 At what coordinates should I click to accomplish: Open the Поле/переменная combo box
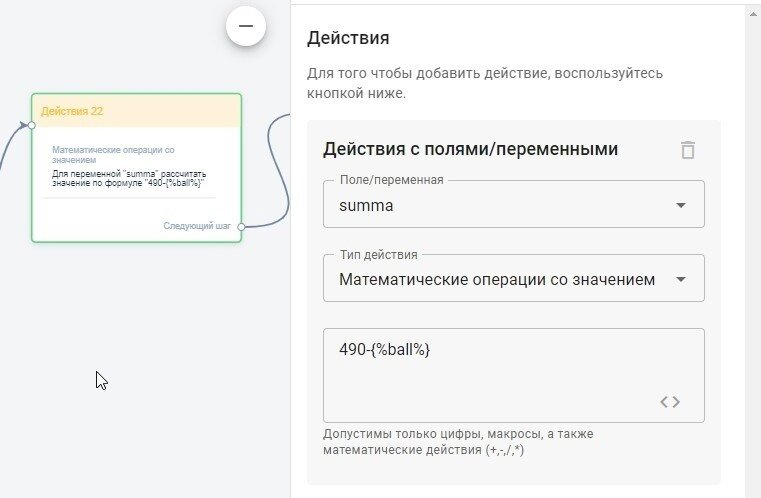tap(513, 204)
